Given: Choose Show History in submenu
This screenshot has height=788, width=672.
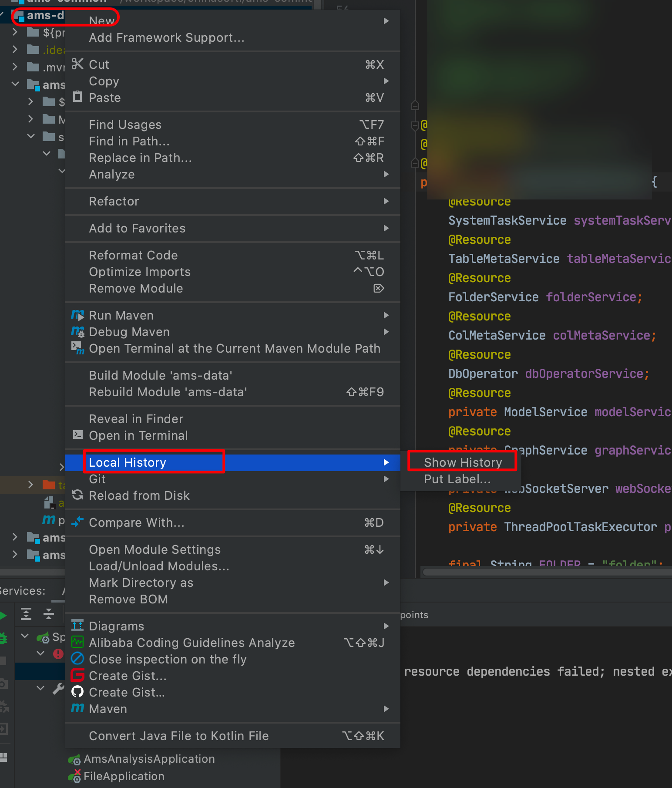Looking at the screenshot, I should 463,462.
